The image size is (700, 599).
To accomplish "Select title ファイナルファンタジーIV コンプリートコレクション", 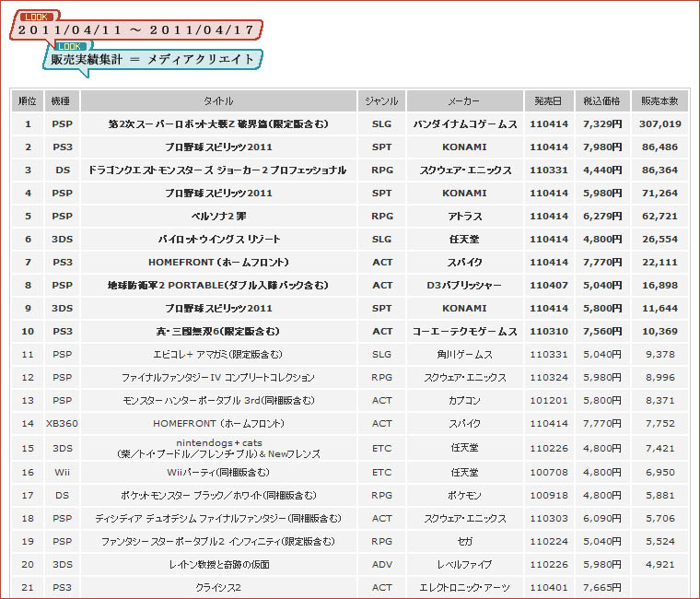I will [x=218, y=378].
